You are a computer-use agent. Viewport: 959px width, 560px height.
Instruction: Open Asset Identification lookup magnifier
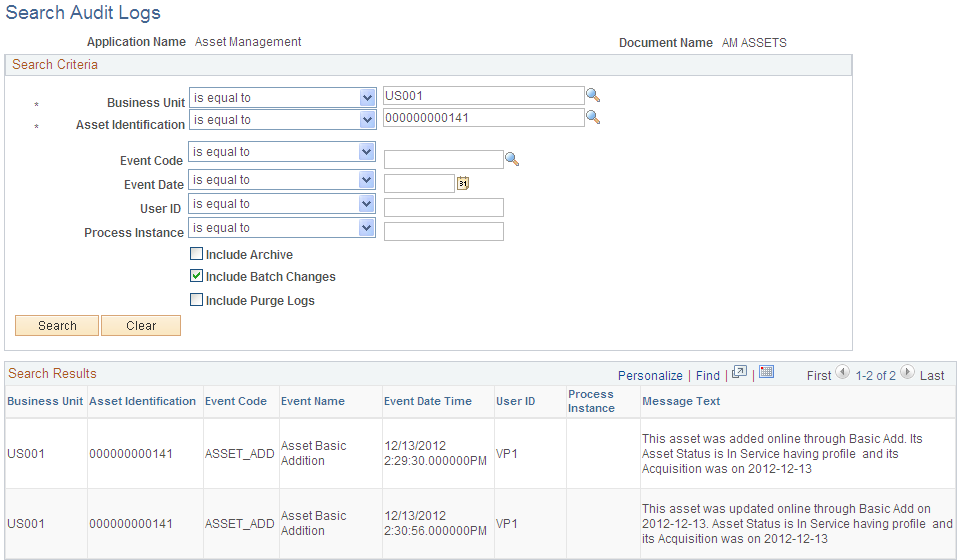pos(593,117)
